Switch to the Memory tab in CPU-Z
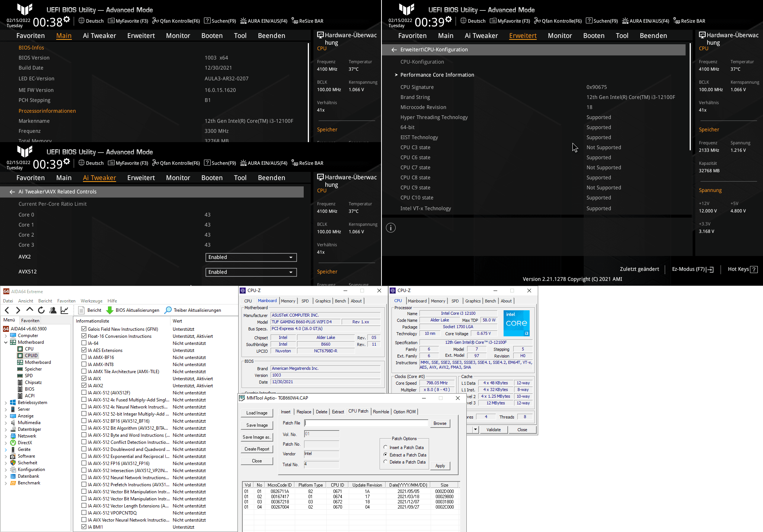Screen dimensions: 763x532 288,301
